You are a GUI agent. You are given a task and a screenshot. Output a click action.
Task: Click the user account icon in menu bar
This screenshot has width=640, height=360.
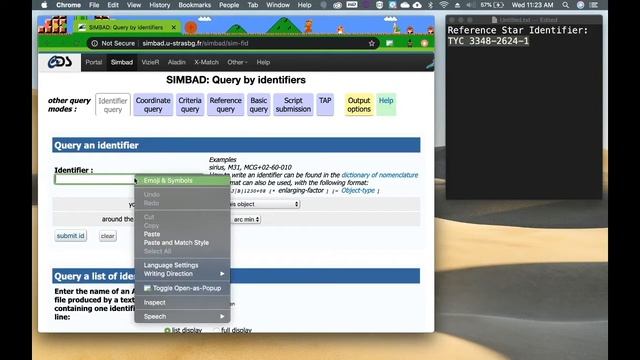pos(580,5)
